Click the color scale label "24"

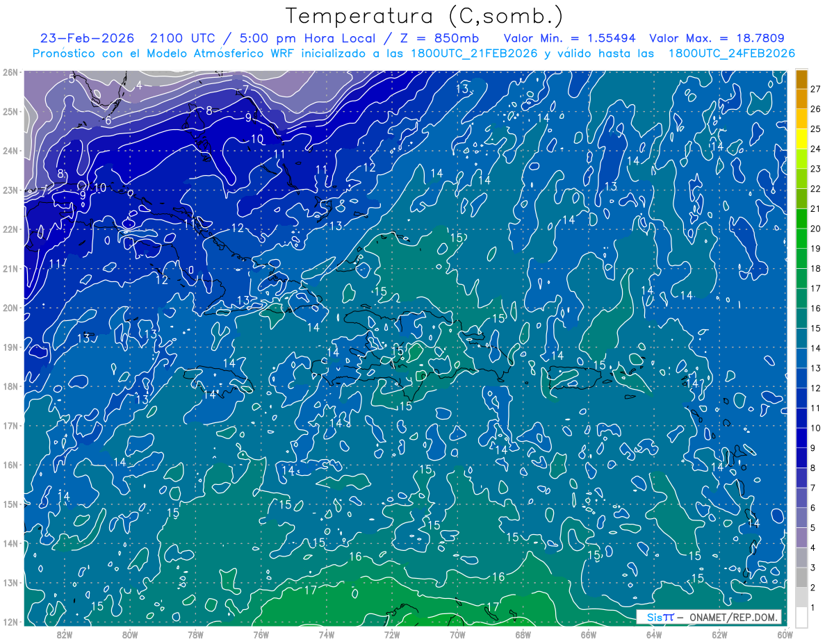pyautogui.click(x=816, y=149)
